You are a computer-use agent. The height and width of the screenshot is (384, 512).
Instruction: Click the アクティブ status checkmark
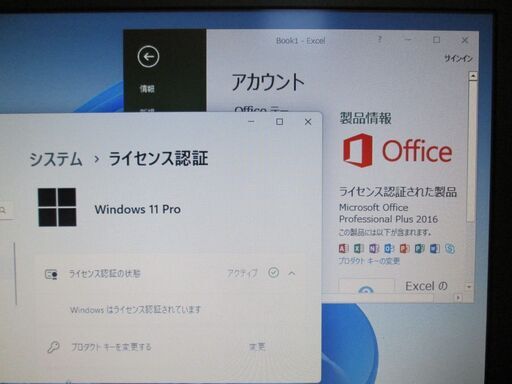[273, 273]
